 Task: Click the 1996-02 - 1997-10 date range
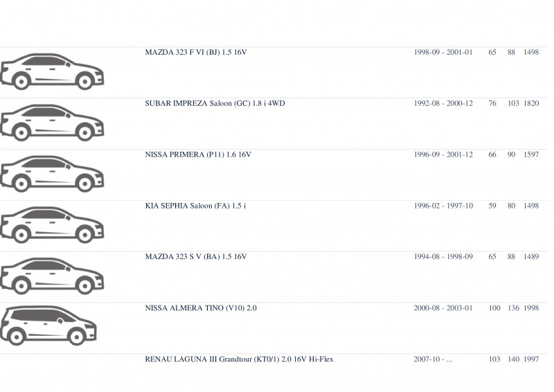click(x=443, y=206)
